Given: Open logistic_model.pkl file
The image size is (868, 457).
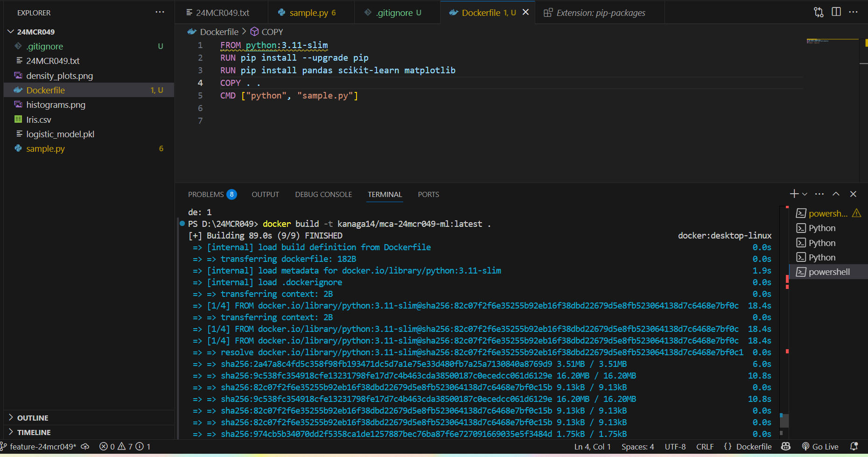Looking at the screenshot, I should [60, 134].
